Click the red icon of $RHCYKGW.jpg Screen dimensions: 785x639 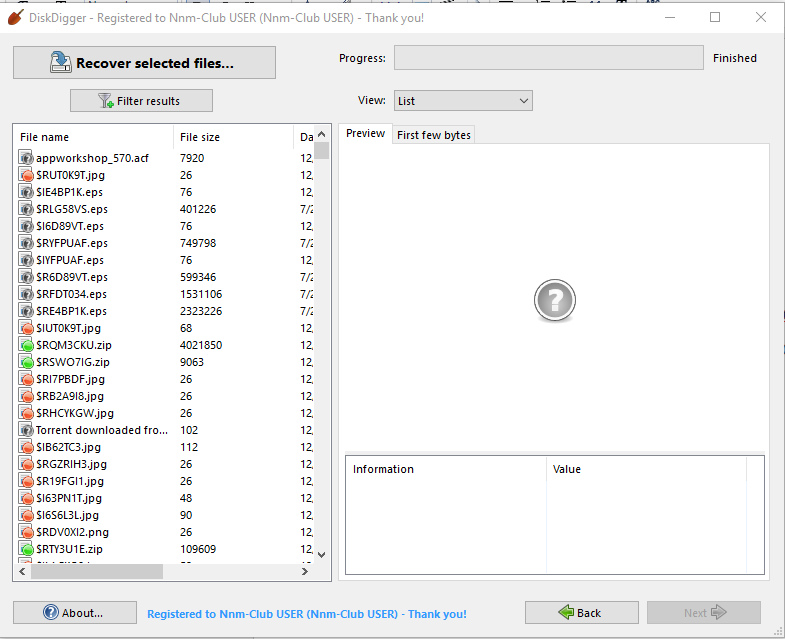26,413
